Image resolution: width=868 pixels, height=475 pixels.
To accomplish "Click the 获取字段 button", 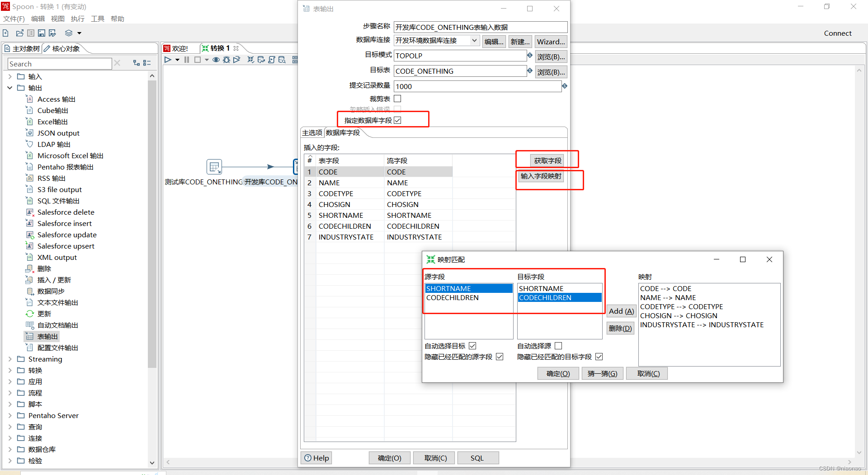I will tap(547, 160).
